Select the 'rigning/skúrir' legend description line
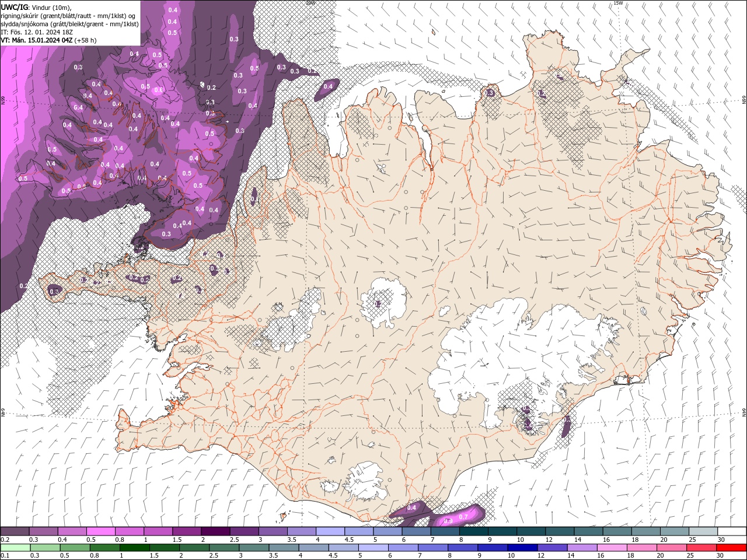This screenshot has height=560, width=747. click(69, 16)
